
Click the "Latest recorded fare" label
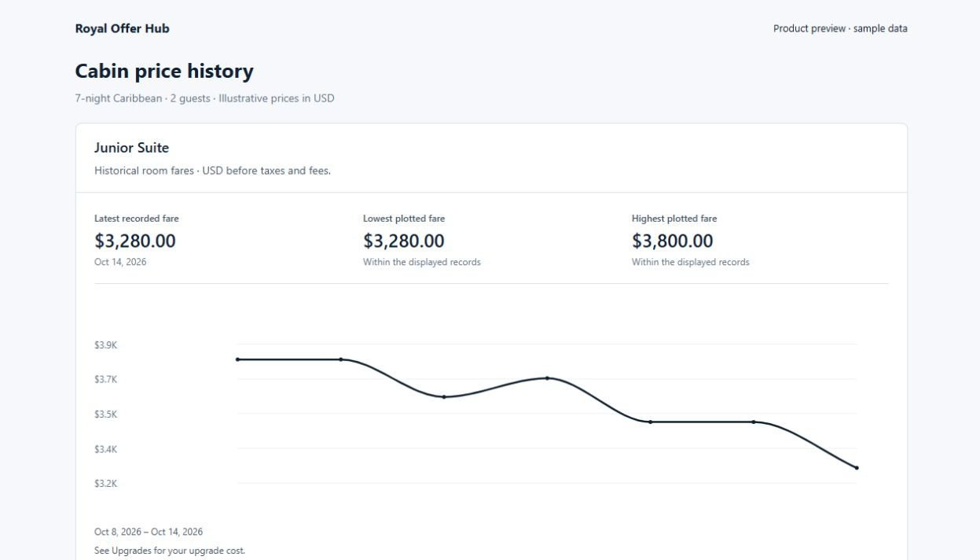coord(137,219)
